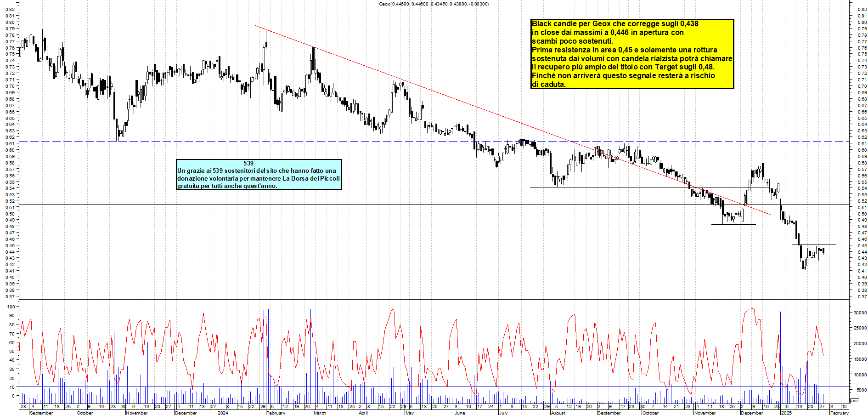Click the 30000 volume scale value
The height and width of the screenshot is (415, 868).
click(x=860, y=313)
